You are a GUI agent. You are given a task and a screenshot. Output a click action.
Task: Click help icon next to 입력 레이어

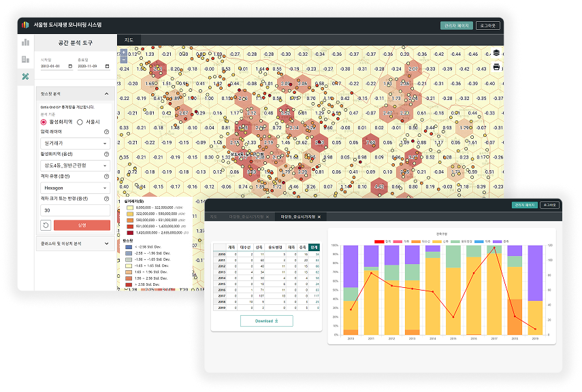[106, 132]
